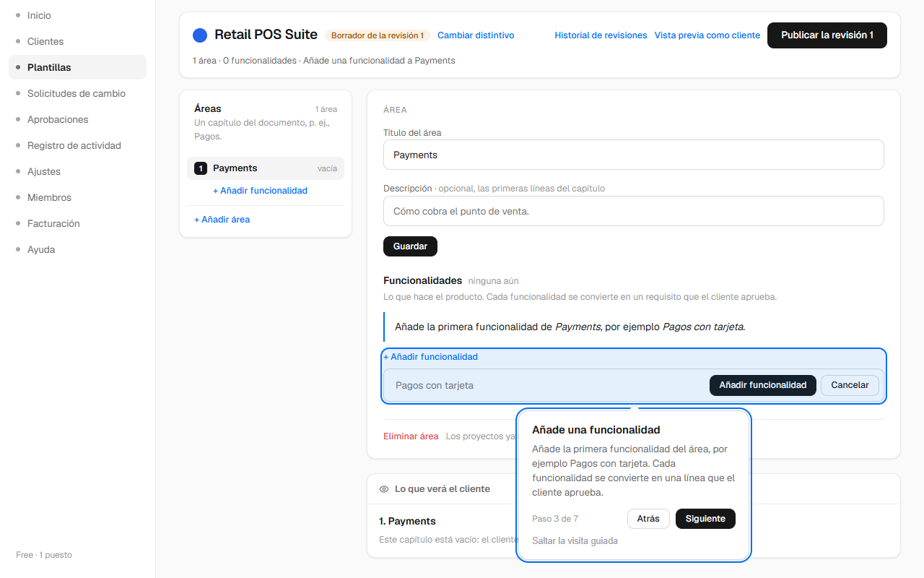Click the eye icon beside client preview
Screen dimensions: 924x578
coord(384,489)
